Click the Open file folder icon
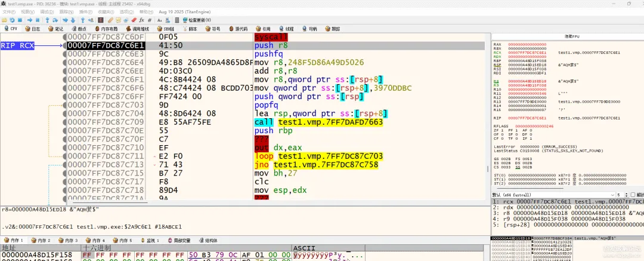This screenshot has width=644, height=261. pos(5,20)
